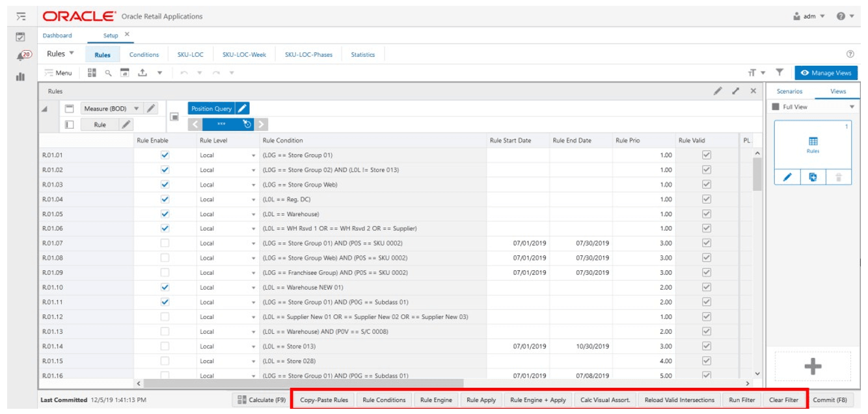Click the text size icon in the toolbar
Image resolution: width=868 pixels, height=414 pixels.
752,73
